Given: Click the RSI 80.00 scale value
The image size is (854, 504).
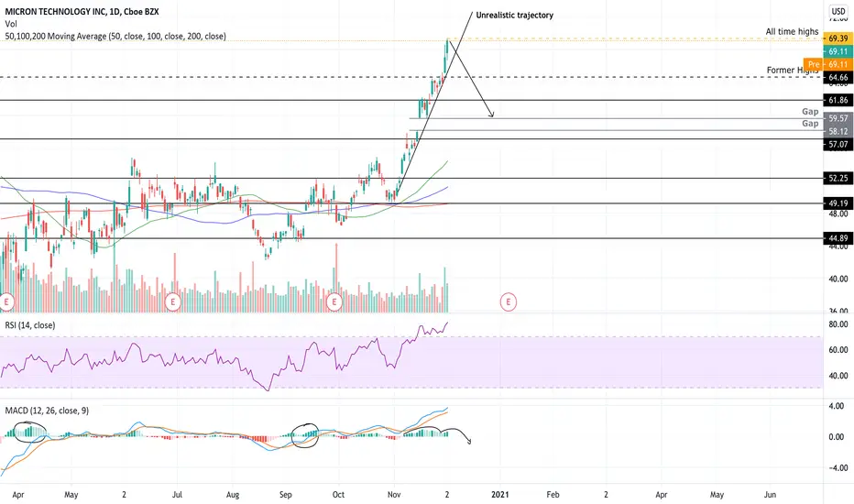Looking at the screenshot, I should point(838,324).
